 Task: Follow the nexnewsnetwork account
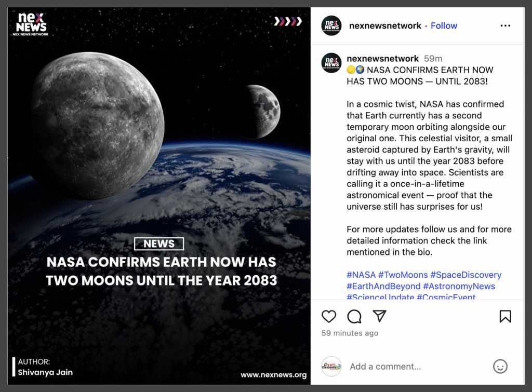pyautogui.click(x=444, y=26)
